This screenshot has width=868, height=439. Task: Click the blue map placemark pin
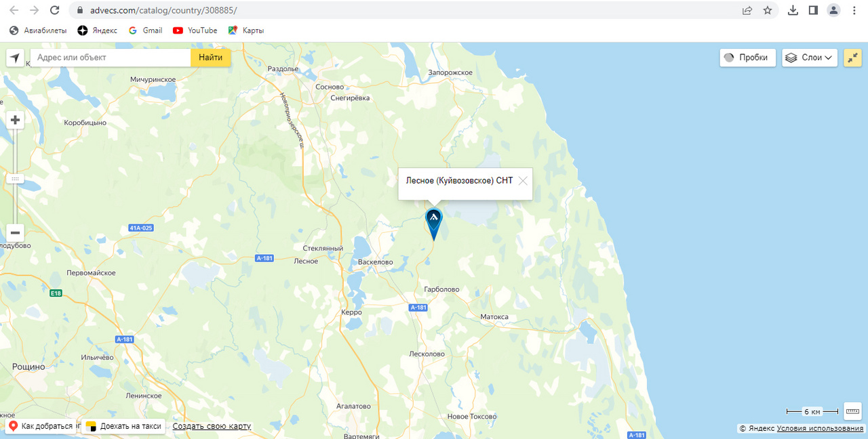coord(433,224)
